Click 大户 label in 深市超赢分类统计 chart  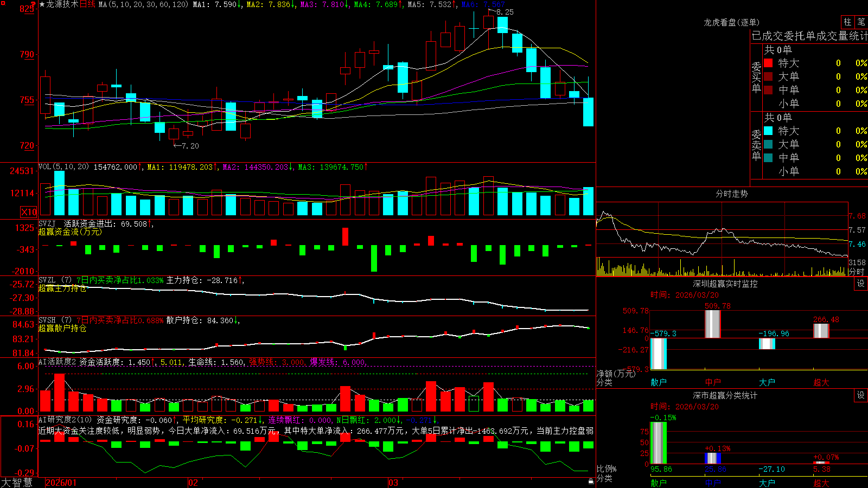(767, 483)
